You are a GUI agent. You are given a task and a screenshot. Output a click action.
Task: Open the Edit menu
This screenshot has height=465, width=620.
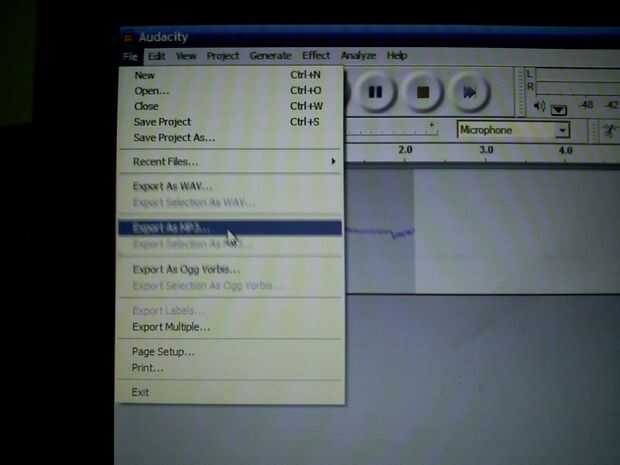[157, 56]
